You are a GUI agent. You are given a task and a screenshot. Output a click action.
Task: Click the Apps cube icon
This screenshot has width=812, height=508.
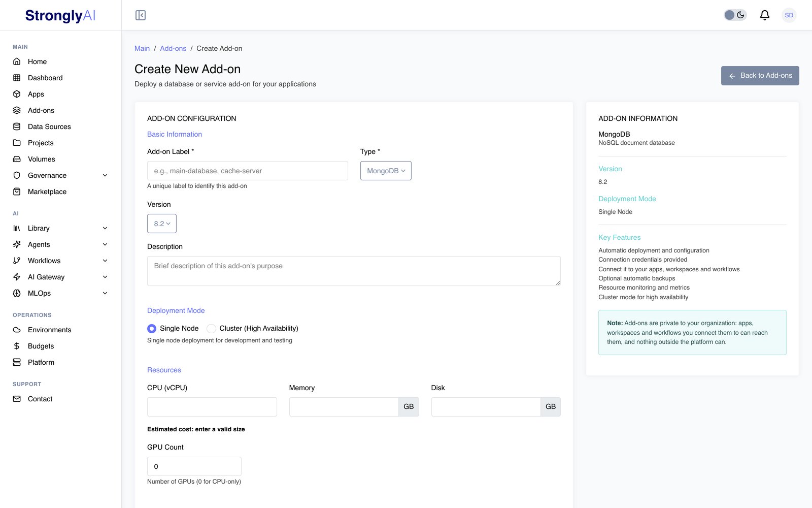point(17,94)
